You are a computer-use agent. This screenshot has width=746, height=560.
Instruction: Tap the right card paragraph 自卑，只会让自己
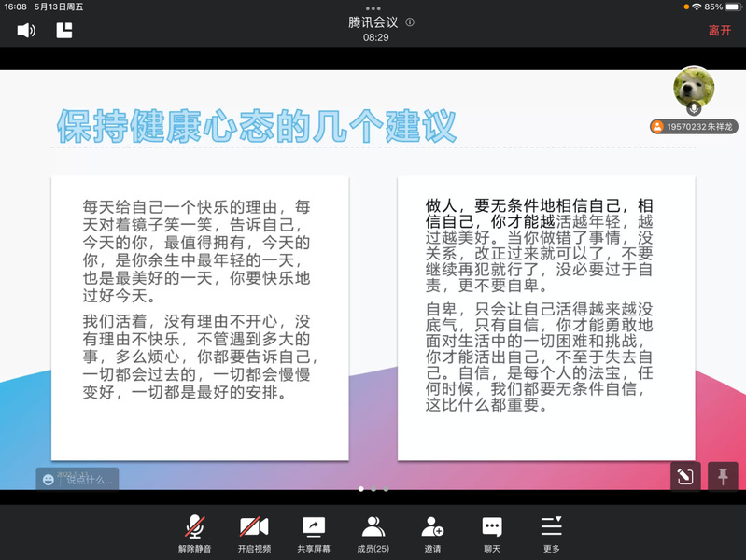(539, 357)
